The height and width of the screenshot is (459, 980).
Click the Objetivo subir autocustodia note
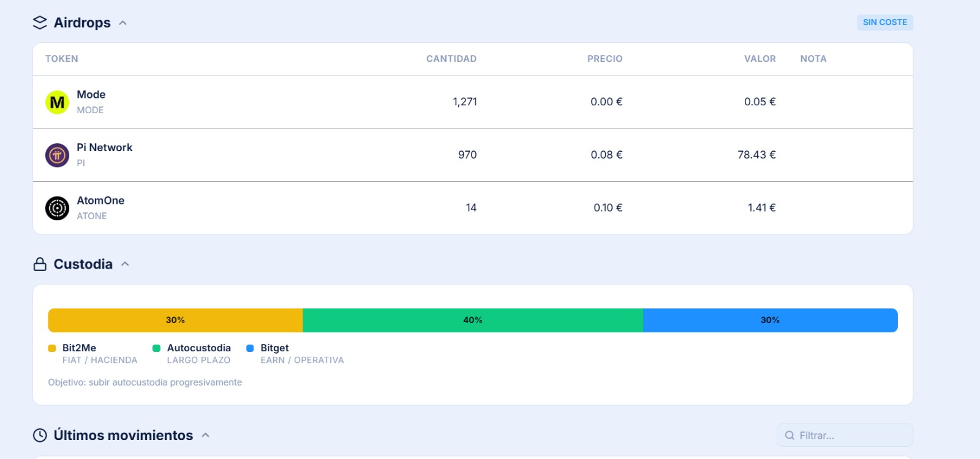[145, 382]
